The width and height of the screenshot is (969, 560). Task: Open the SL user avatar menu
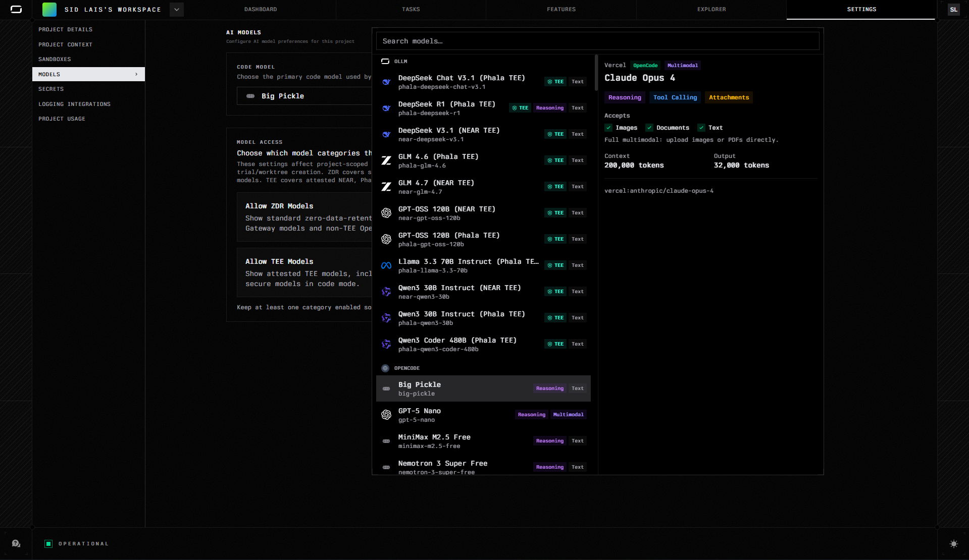click(x=953, y=10)
